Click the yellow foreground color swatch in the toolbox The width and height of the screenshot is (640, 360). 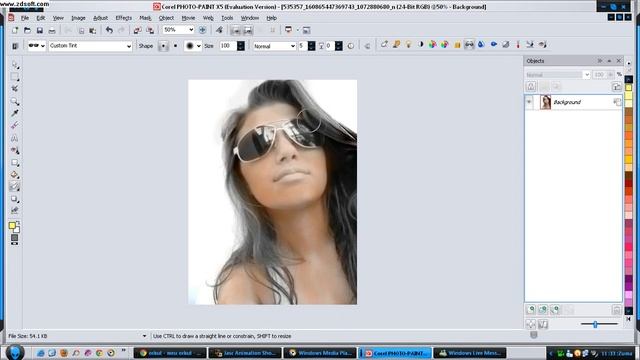(12, 226)
